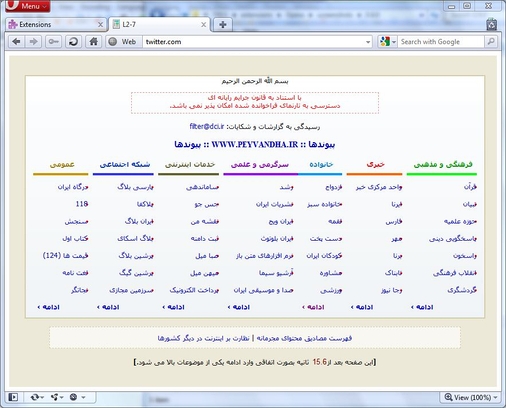Open the تابناک link
The image size is (506, 408).
(393, 273)
